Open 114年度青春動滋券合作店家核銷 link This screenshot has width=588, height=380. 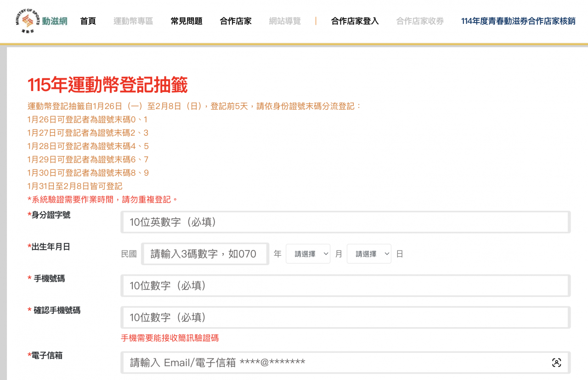tap(518, 21)
